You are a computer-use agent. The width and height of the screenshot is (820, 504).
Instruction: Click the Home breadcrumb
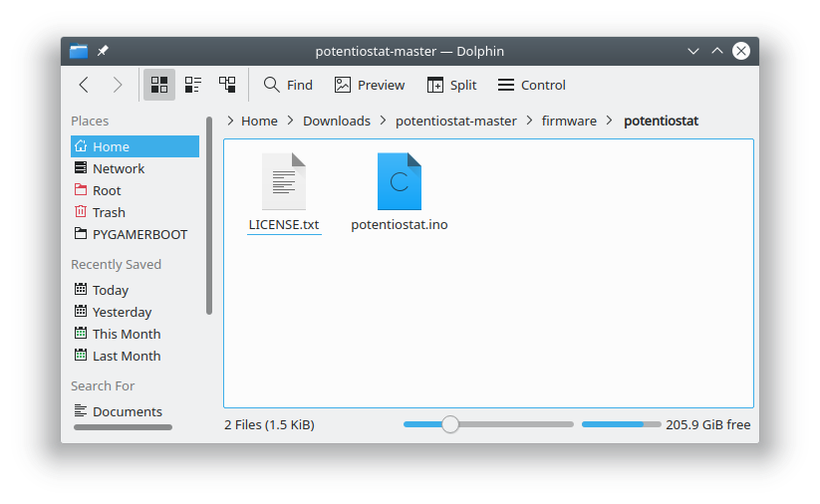259,121
